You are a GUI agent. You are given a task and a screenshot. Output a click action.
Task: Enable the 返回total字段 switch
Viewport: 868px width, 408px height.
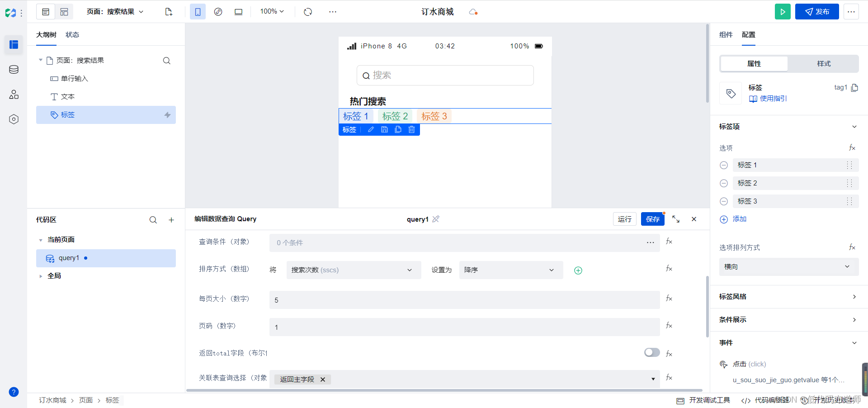(x=652, y=352)
